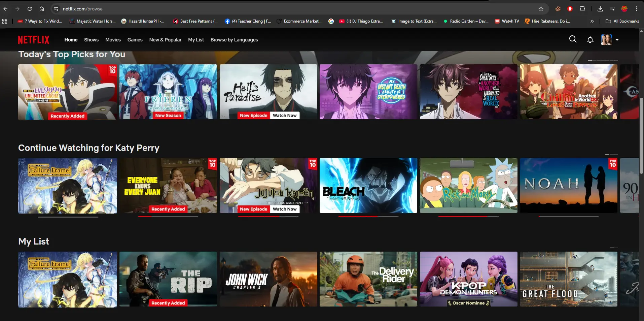Open the Google bookmark icon

pyautogui.click(x=331, y=21)
